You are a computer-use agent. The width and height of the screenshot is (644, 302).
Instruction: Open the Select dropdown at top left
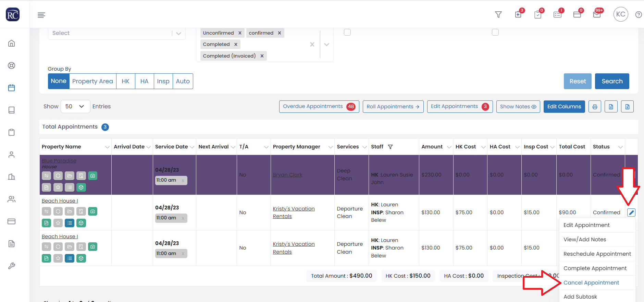(116, 33)
